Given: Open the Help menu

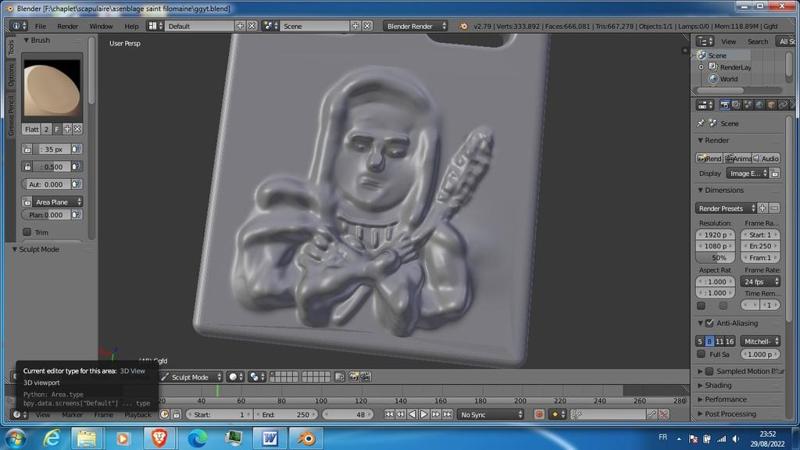Looking at the screenshot, I should pyautogui.click(x=131, y=26).
